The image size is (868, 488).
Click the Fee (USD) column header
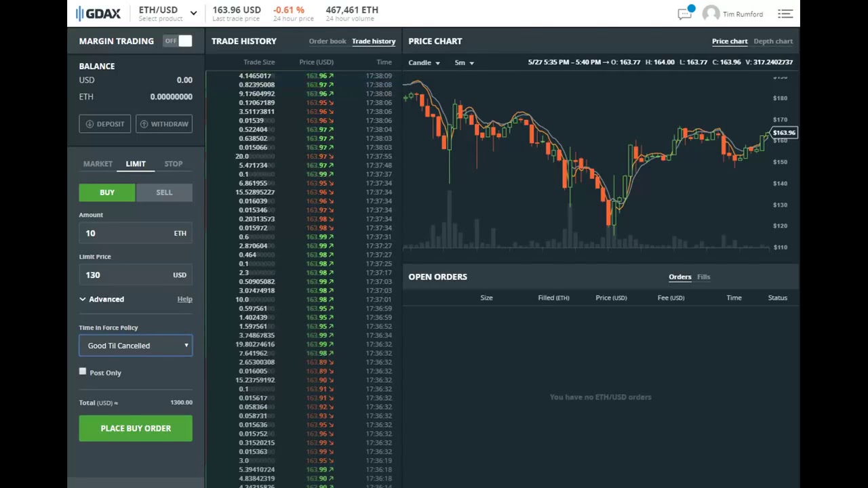tap(671, 298)
